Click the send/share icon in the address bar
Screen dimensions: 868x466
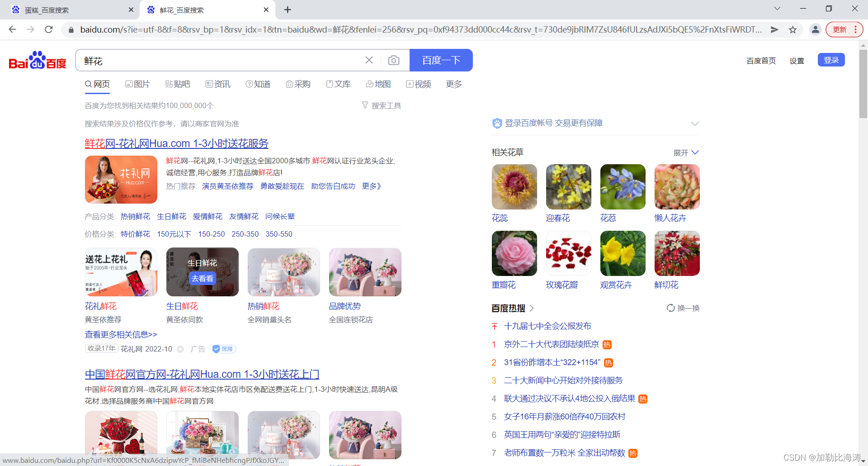[x=774, y=29]
